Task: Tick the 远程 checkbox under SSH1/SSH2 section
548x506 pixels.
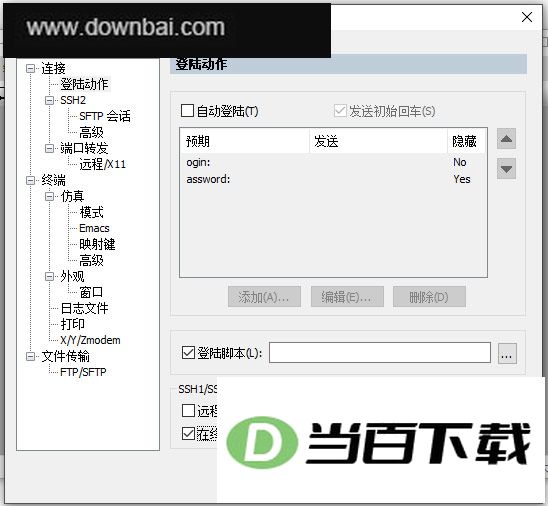Action: [x=188, y=411]
